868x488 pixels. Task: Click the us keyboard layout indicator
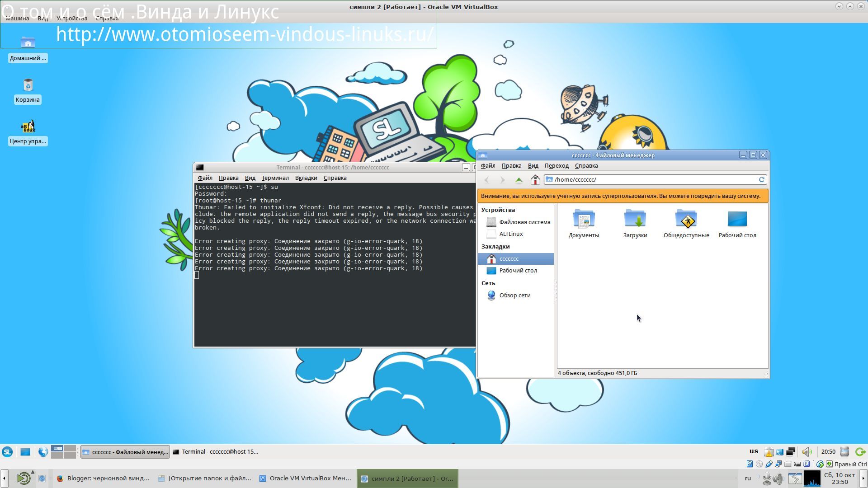tap(754, 451)
